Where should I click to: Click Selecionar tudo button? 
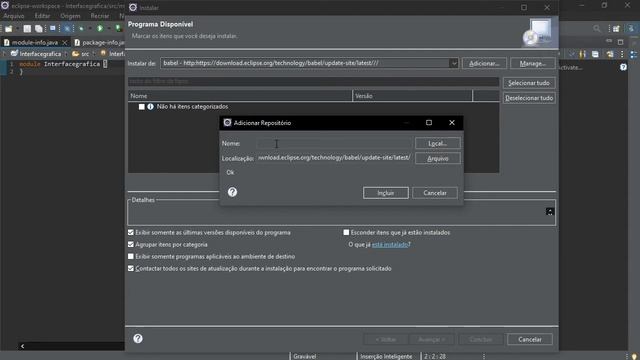tap(529, 83)
